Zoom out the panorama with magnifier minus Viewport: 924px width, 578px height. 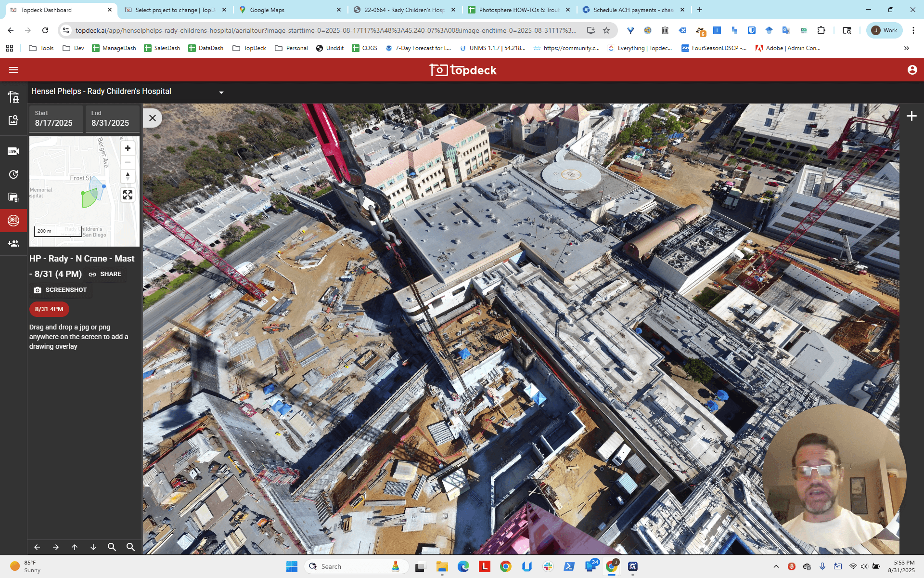(130, 547)
